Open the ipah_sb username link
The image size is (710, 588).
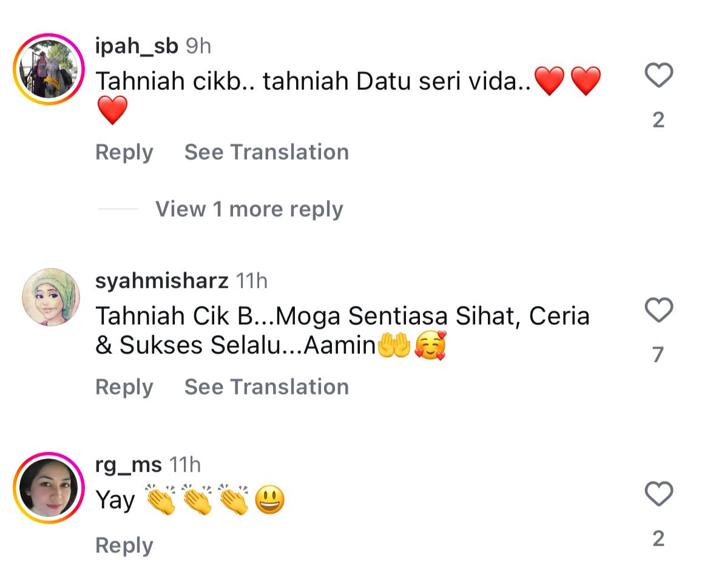[x=137, y=46]
